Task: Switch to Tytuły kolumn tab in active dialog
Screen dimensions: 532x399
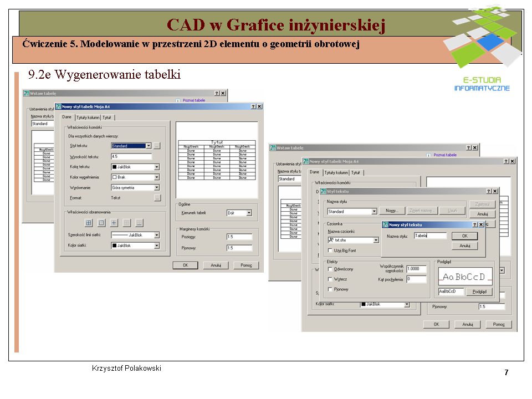Action: (x=88, y=117)
